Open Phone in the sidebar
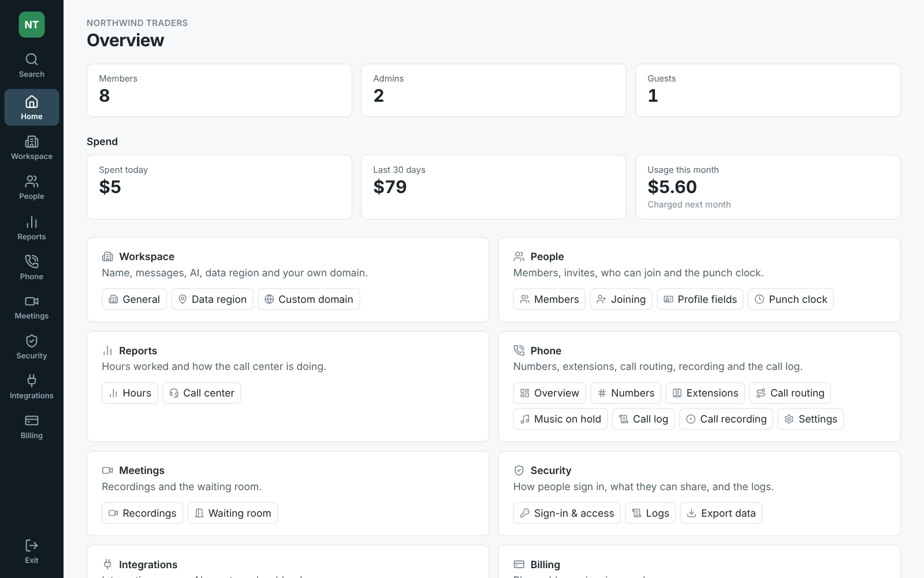Screen dimensions: 924x578 32,268
